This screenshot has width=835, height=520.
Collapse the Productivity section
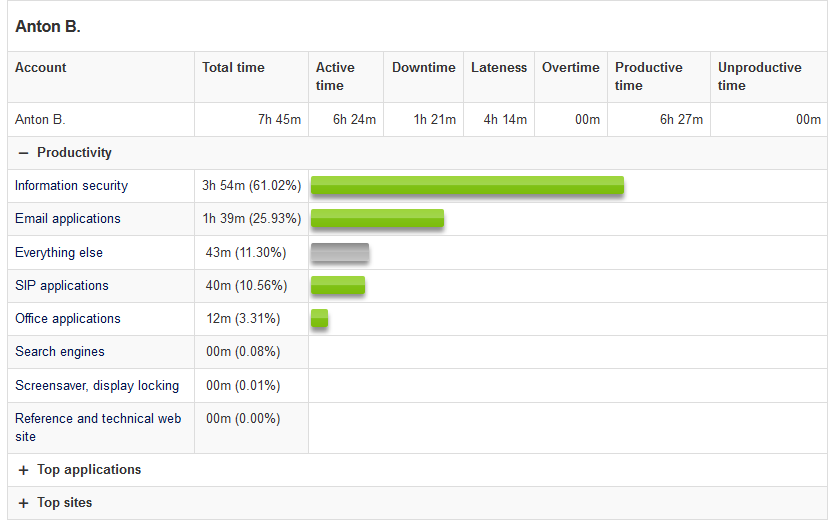coord(24,153)
